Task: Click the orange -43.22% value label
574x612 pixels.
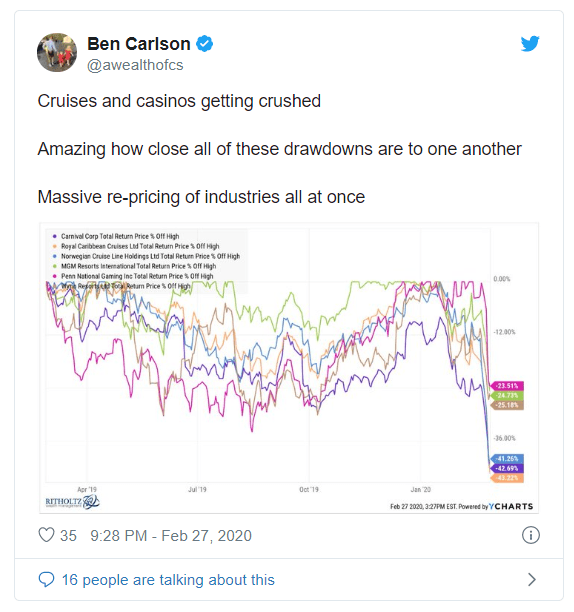Action: (507, 478)
